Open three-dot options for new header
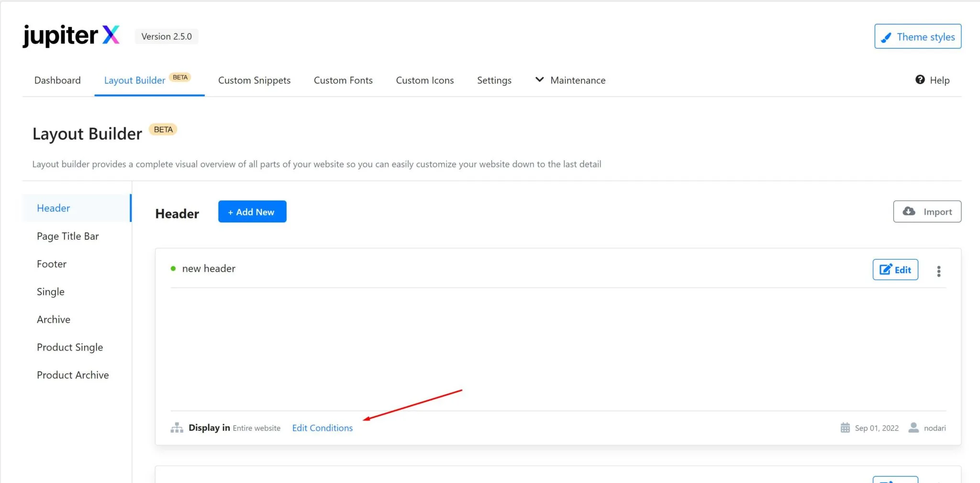This screenshot has height=483, width=980. point(939,271)
